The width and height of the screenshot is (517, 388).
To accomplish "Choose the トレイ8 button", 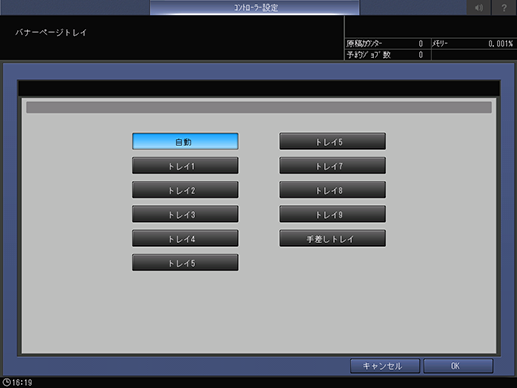I will pyautogui.click(x=332, y=190).
